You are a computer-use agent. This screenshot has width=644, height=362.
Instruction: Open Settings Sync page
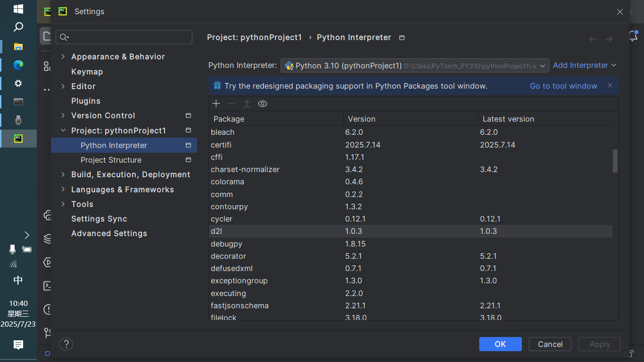click(99, 219)
